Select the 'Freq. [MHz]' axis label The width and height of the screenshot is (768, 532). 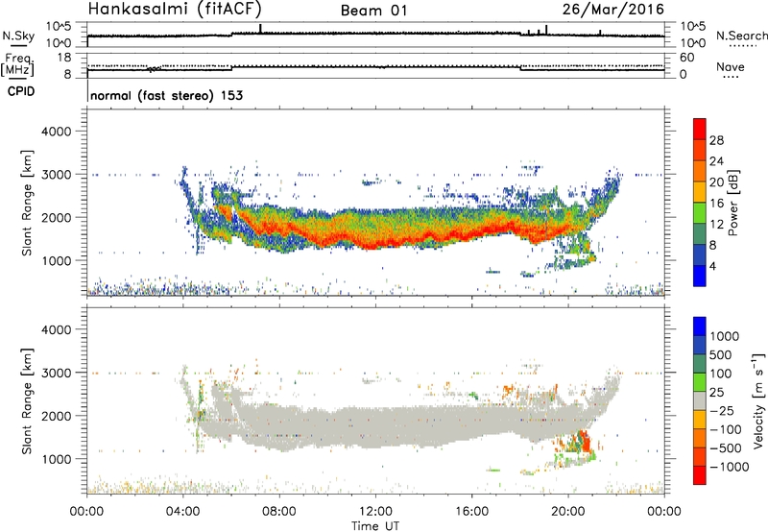click(17, 64)
